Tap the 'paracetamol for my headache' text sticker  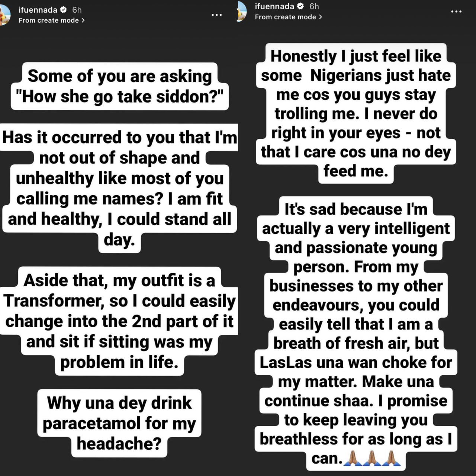[119, 423]
